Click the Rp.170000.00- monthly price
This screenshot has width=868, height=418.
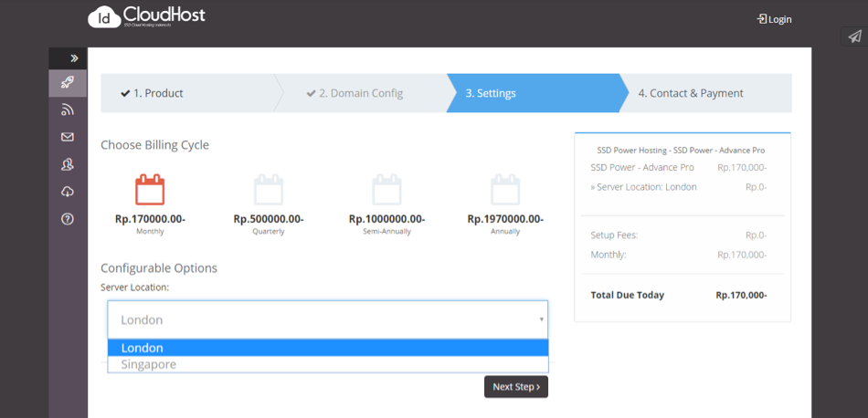150,219
